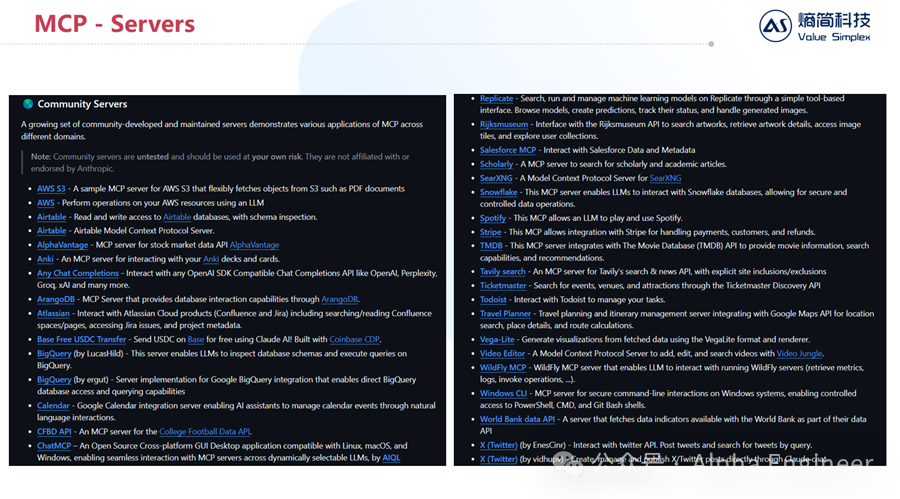
Task: Follow the College Football Data API link
Action: click(204, 432)
